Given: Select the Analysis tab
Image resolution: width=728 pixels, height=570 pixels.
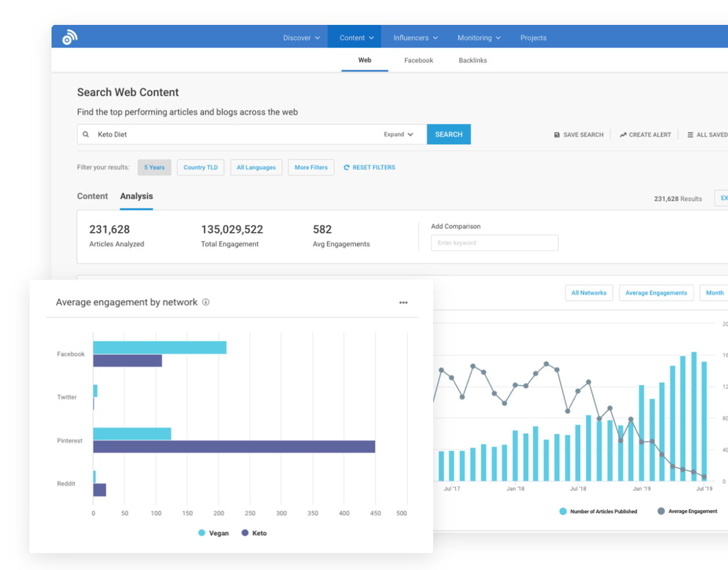Looking at the screenshot, I should 136,196.
